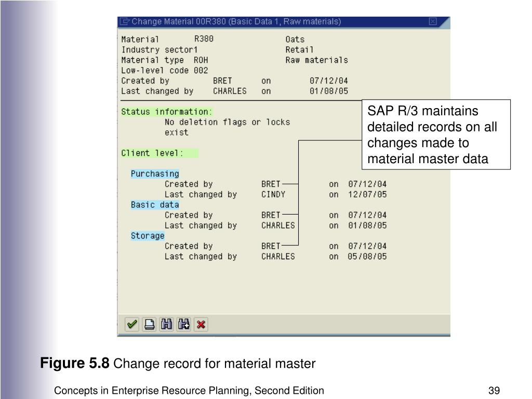This screenshot has width=532, height=399.
Task: Click the 'Retail' industry sector text
Action: pos(299,50)
